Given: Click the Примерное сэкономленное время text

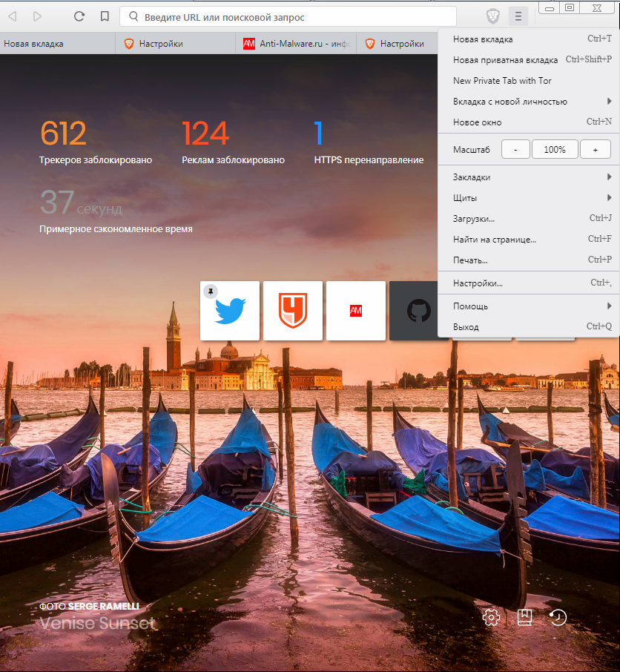Looking at the screenshot, I should point(116,229).
